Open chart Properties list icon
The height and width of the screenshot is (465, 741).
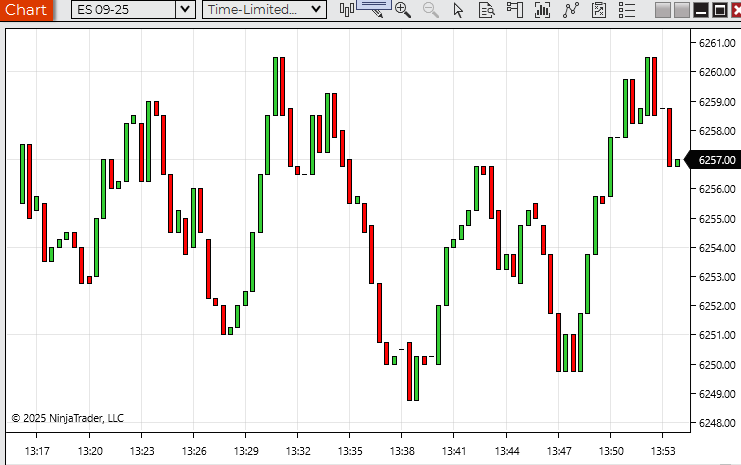pos(626,10)
